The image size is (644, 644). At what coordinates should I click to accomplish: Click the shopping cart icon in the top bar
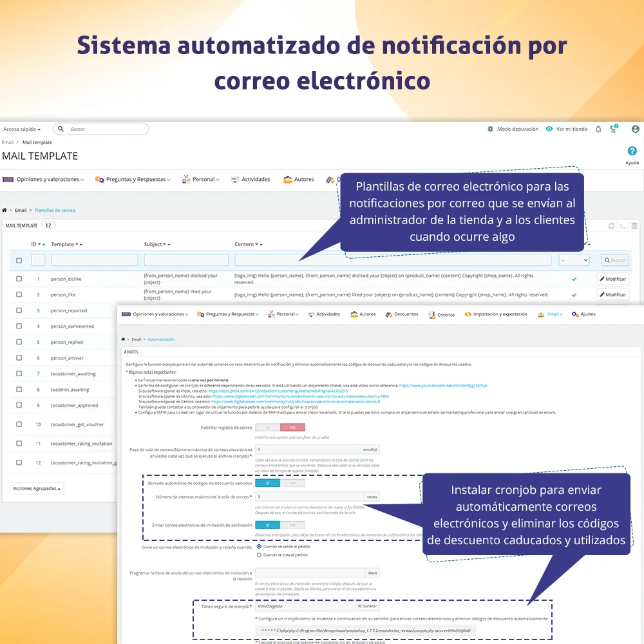coord(613,128)
